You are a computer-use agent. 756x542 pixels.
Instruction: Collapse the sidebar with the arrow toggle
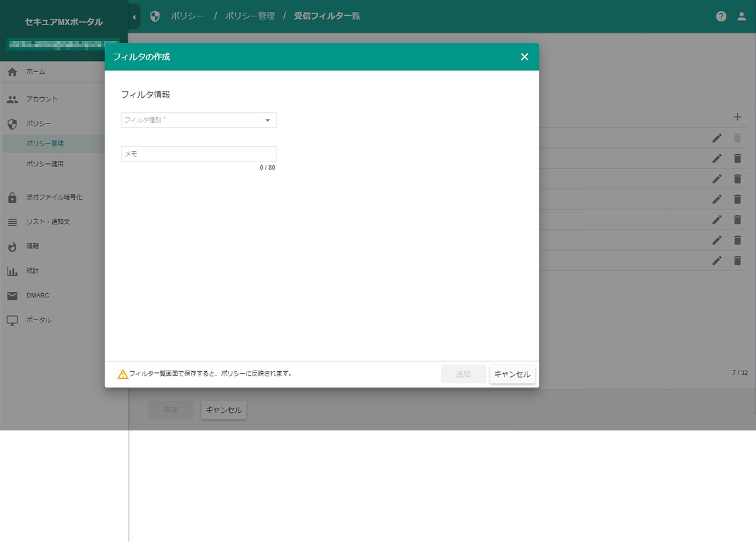tap(134, 16)
